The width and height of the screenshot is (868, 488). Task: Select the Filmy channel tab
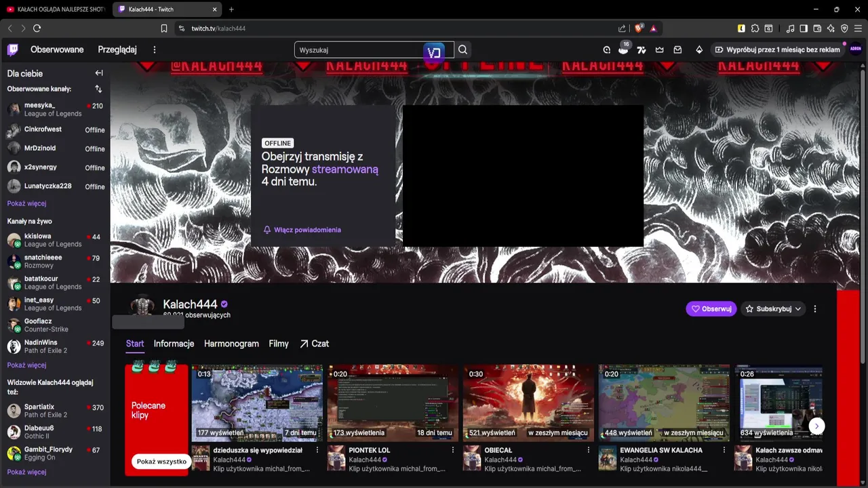pos(279,344)
